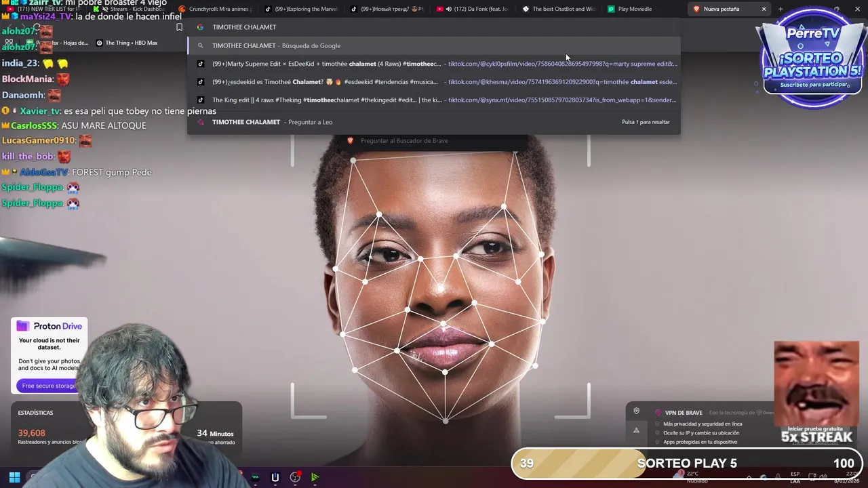Click 'VPN DE BRAVE' heading
The width and height of the screenshot is (868, 488).
point(684,413)
